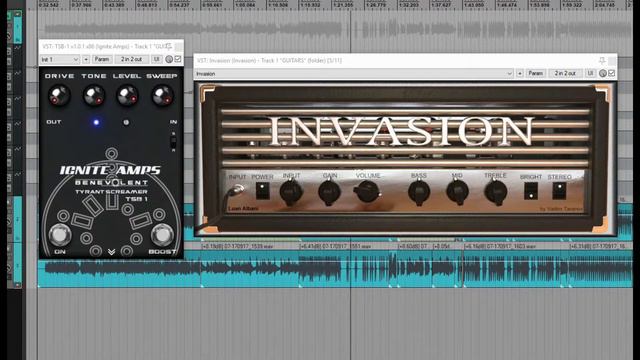Click the ON footswitch on the TSB-1 pedal
Viewport: 640px width, 360px height.
(60, 235)
